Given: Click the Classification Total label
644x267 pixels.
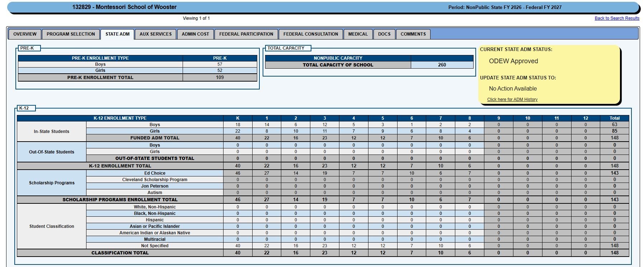Looking at the screenshot, I should (x=120, y=253).
